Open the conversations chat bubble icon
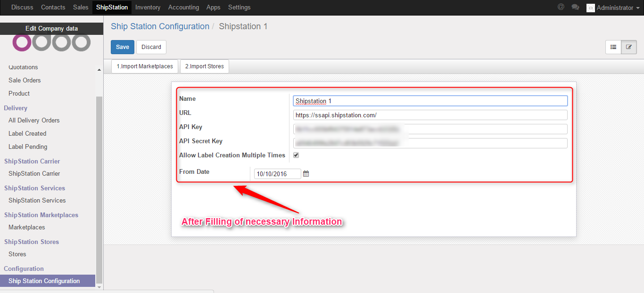 pyautogui.click(x=575, y=7)
